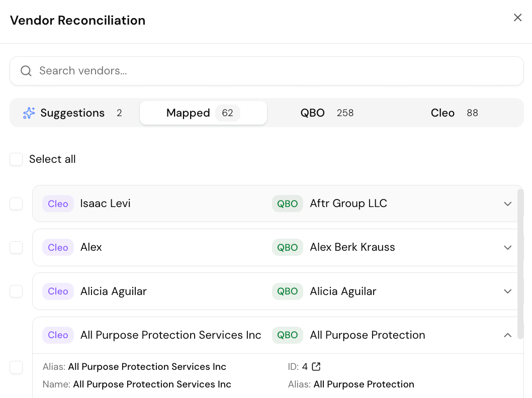The height and width of the screenshot is (398, 532).
Task: Enable the Select all checkbox
Action: [16, 159]
